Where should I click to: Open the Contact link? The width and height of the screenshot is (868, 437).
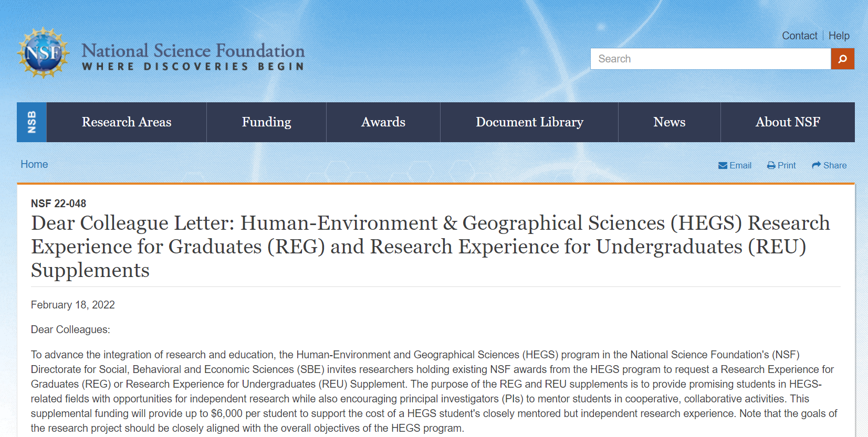pyautogui.click(x=799, y=36)
